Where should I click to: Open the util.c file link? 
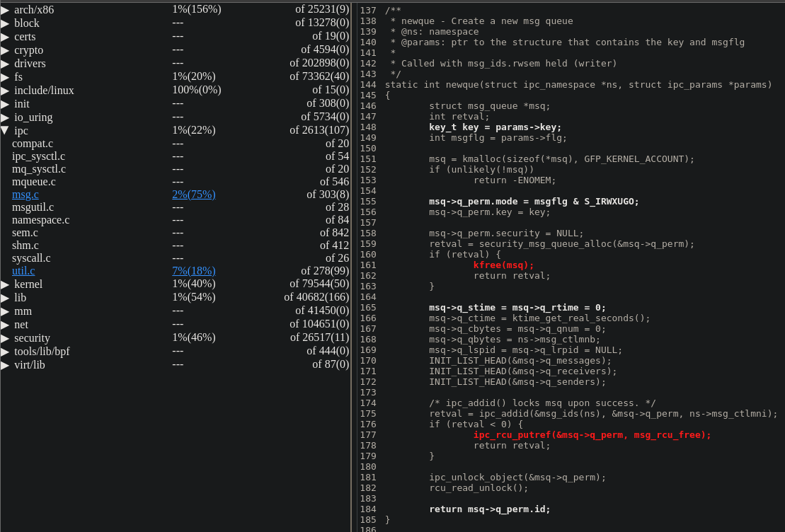[23, 271]
